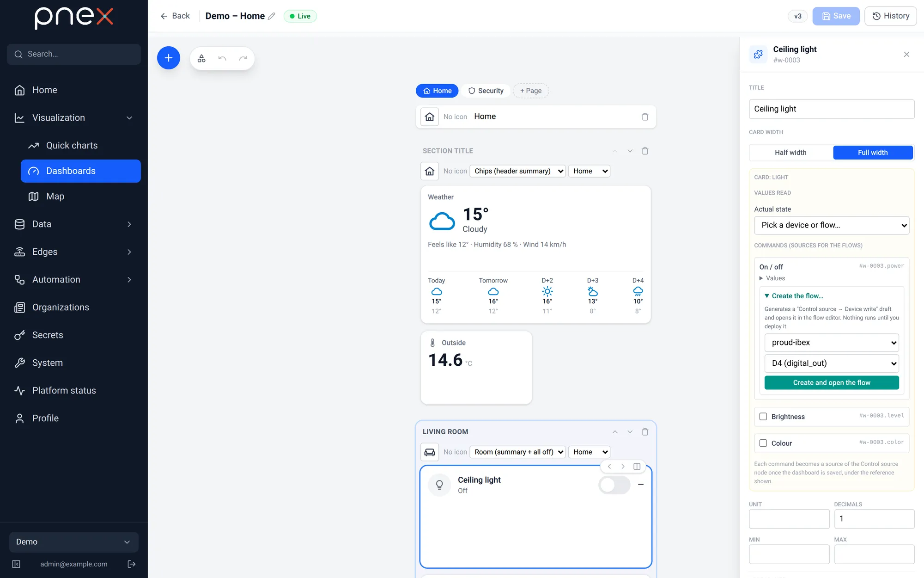Switch to the Security page tab
Image resolution: width=924 pixels, height=578 pixels.
pyautogui.click(x=486, y=91)
